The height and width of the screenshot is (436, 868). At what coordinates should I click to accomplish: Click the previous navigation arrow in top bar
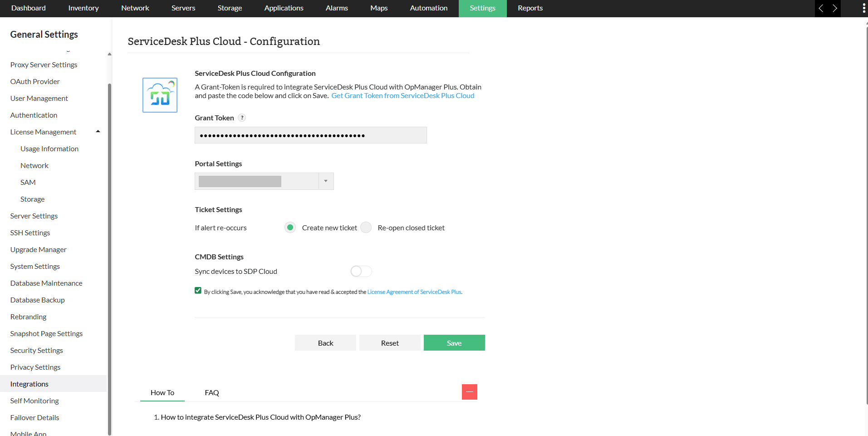coord(821,8)
